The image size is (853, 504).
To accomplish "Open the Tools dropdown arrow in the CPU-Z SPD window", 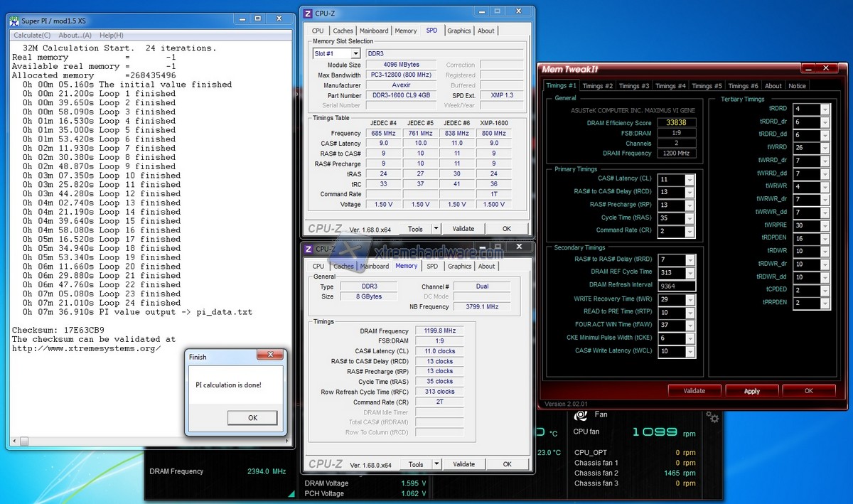I will click(436, 229).
